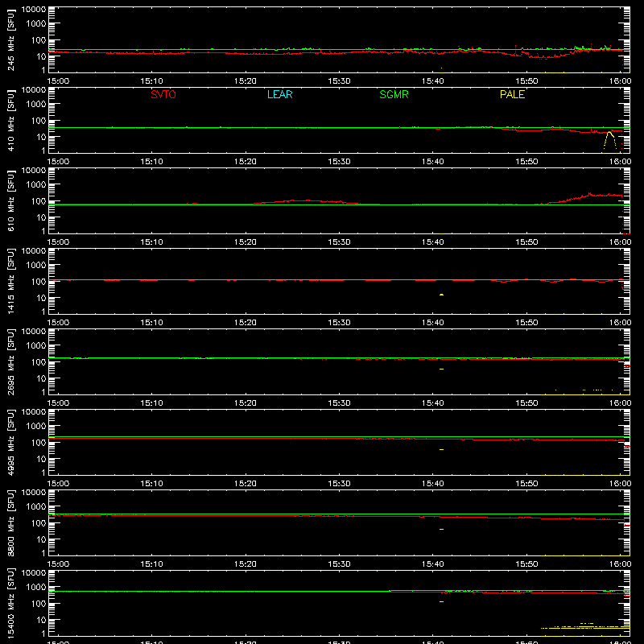This screenshot has width=644, height=644.
Task: Click the 15:30 tick label under 610 MHz plot
Action: tap(339, 242)
